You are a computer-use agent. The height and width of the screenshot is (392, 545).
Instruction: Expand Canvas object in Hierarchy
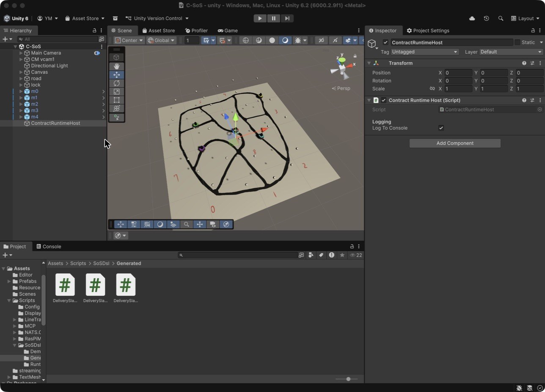click(21, 72)
